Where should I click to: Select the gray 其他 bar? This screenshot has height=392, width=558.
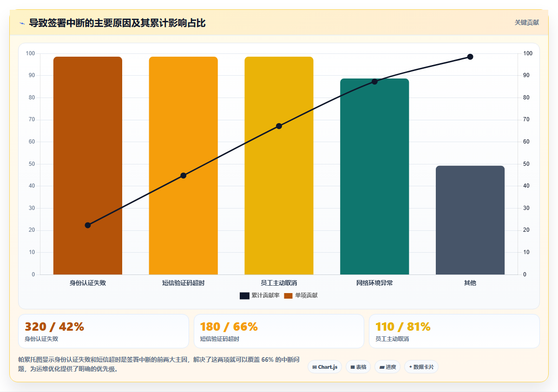point(470,220)
